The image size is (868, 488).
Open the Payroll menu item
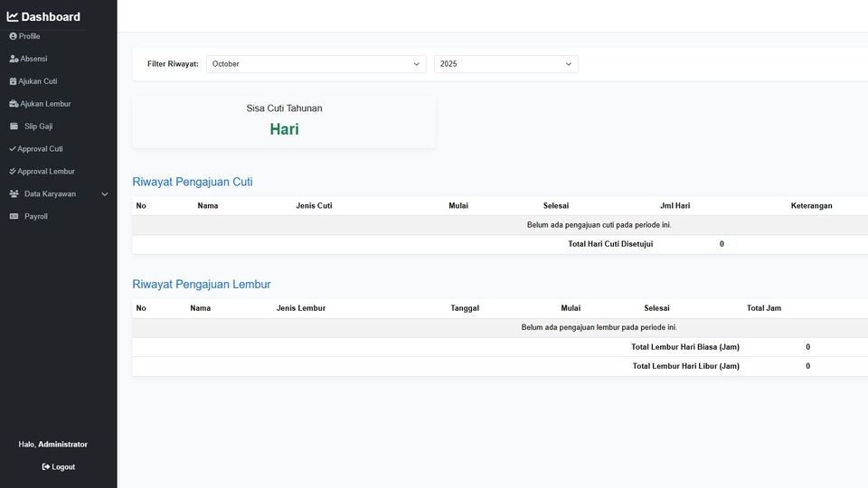tap(36, 217)
